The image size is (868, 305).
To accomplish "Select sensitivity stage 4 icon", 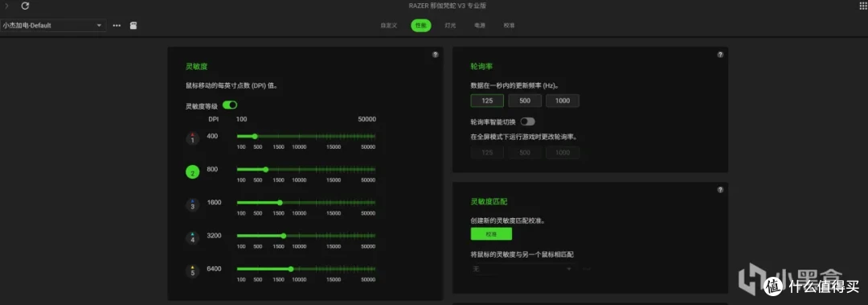I will click(192, 238).
